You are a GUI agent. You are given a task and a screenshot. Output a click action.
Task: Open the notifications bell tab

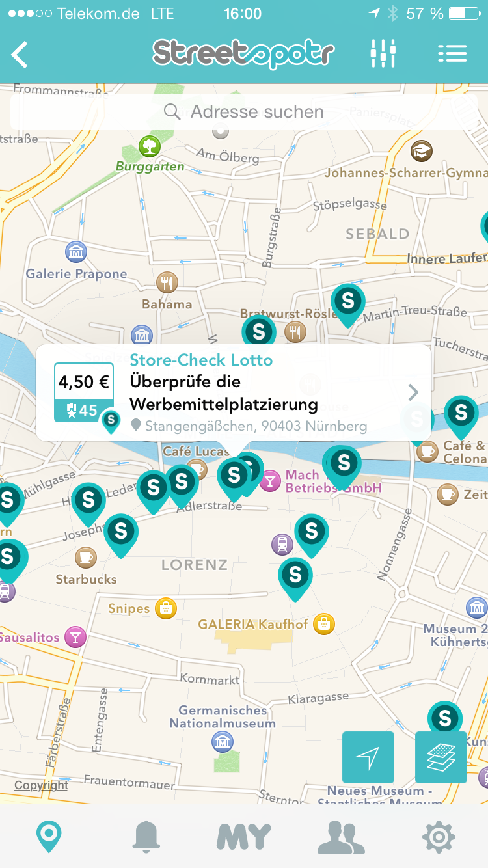click(146, 837)
